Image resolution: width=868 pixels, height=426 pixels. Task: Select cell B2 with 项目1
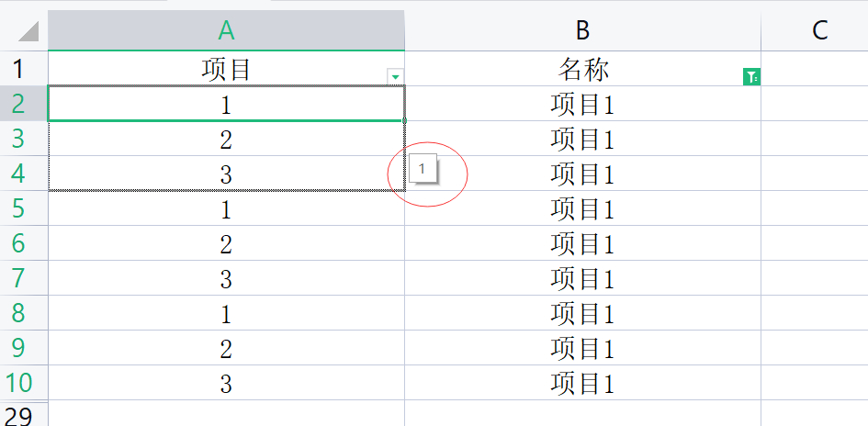click(582, 104)
